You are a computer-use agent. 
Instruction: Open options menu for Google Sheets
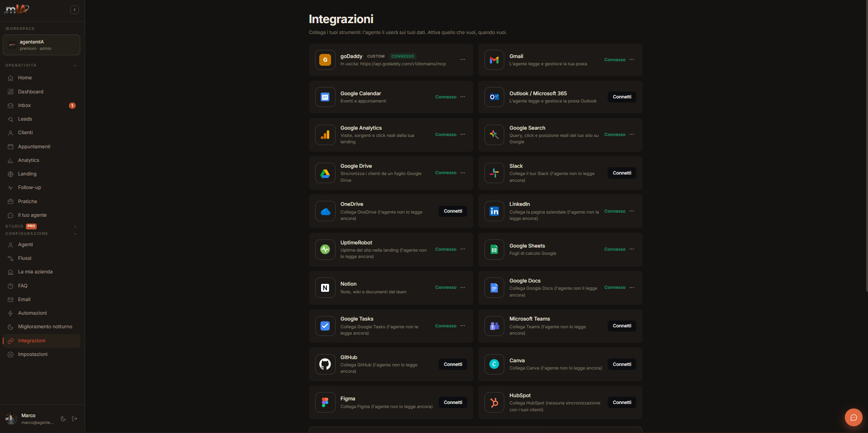tap(632, 249)
